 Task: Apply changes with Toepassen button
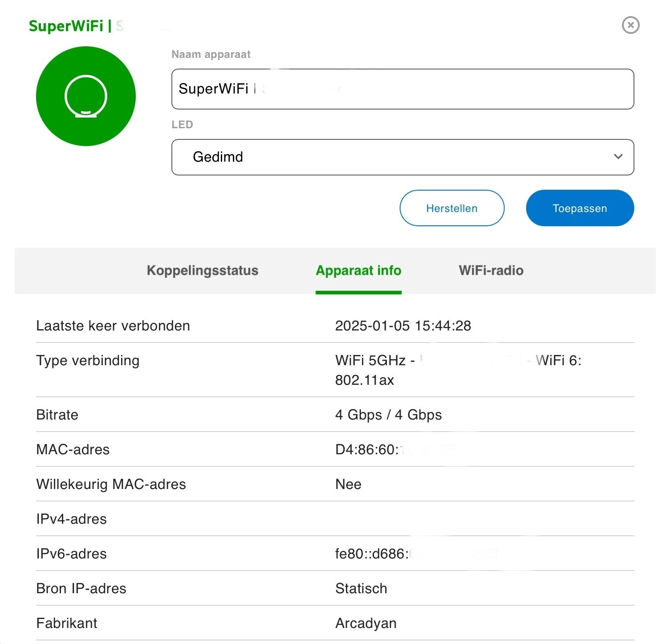580,208
